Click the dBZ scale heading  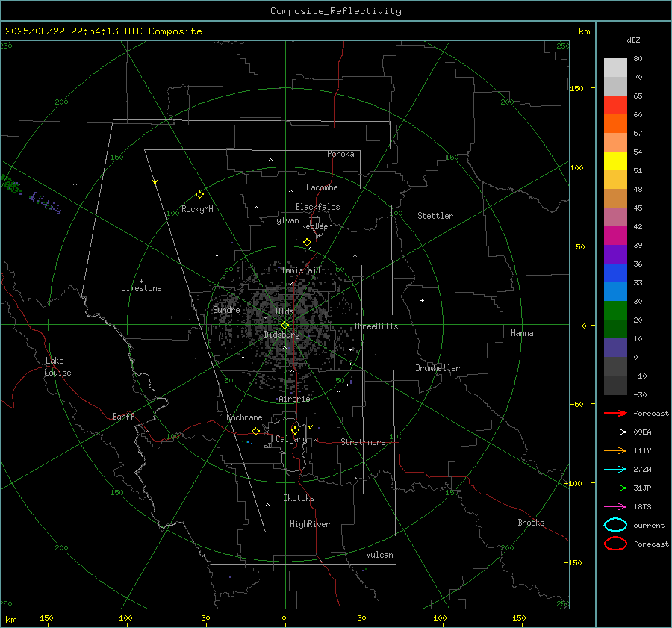pos(633,40)
